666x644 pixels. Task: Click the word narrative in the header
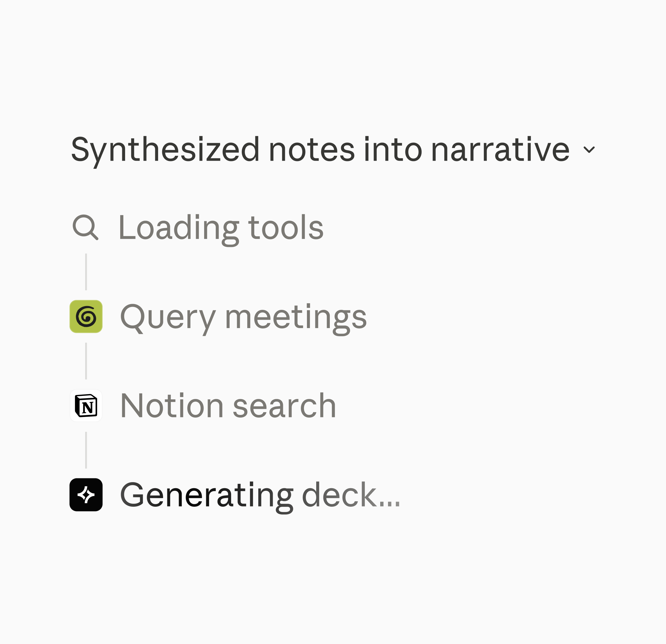pos(500,149)
